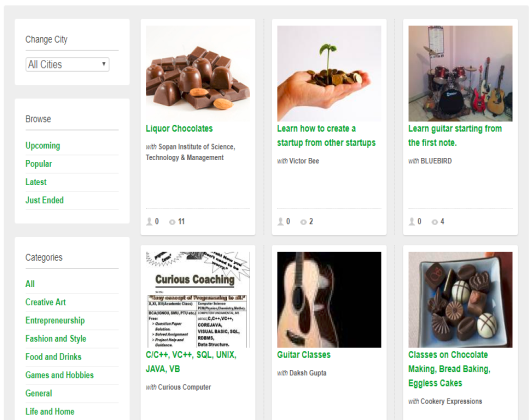Viewport: 530px width, 420px height.
Task: Open Just Ended classes
Action: [44, 200]
